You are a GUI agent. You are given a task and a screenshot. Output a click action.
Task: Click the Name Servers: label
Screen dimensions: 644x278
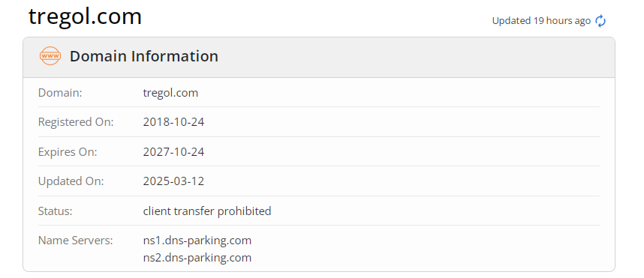coord(75,241)
